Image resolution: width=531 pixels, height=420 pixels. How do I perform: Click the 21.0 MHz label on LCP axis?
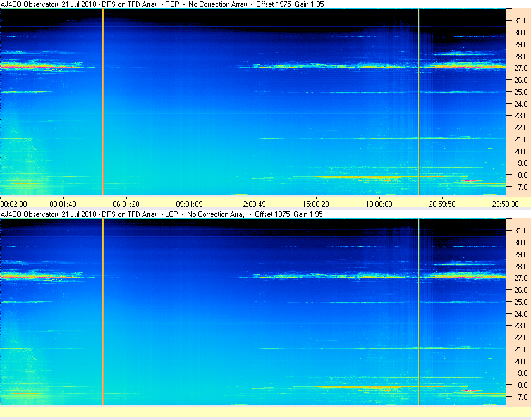520,350
